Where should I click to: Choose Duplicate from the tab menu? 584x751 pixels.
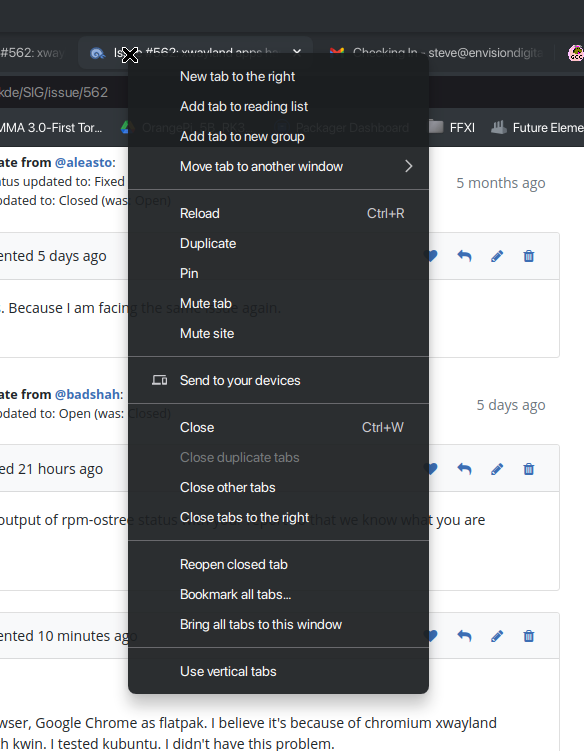point(278,243)
